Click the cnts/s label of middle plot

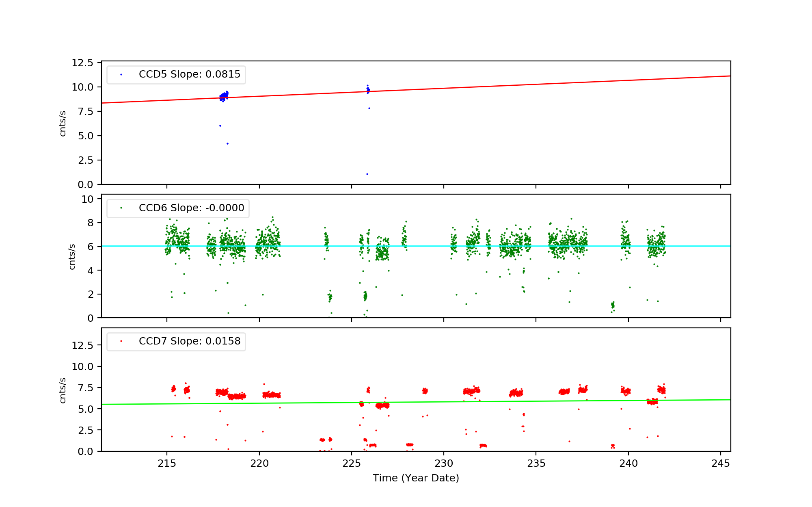point(72,257)
